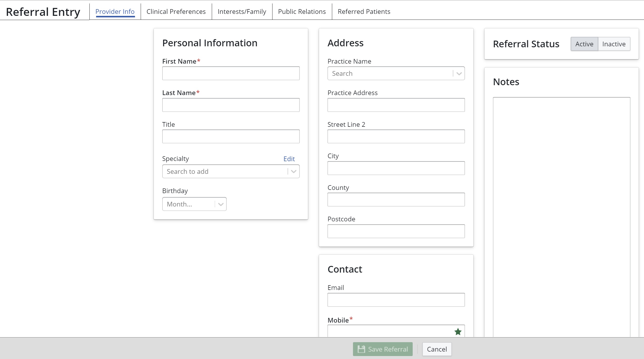Go to the Interests/Family tab
Viewport: 644px width, 359px height.
[x=242, y=11]
